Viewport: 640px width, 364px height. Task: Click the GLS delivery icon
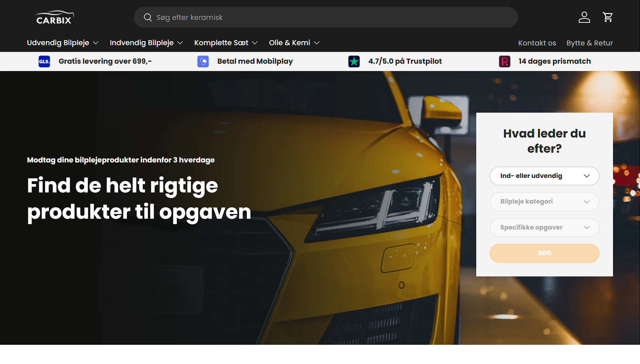(x=44, y=61)
